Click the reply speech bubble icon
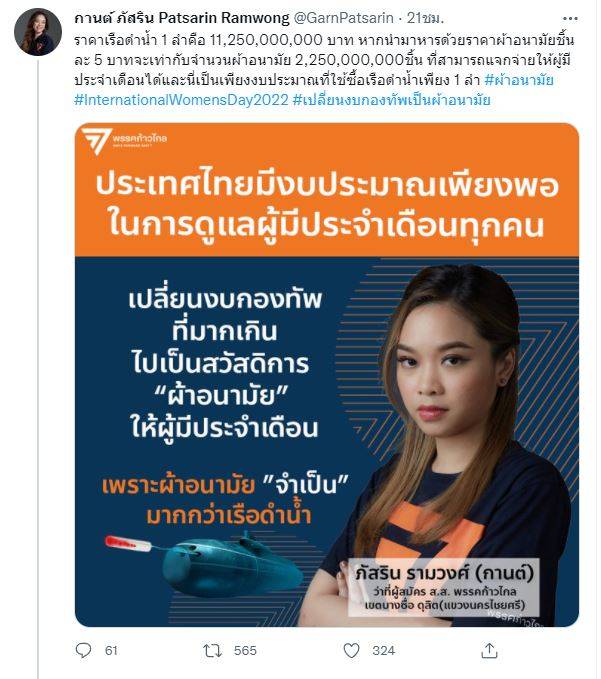Screen dimensions: 601x679 pyautogui.click(x=83, y=650)
